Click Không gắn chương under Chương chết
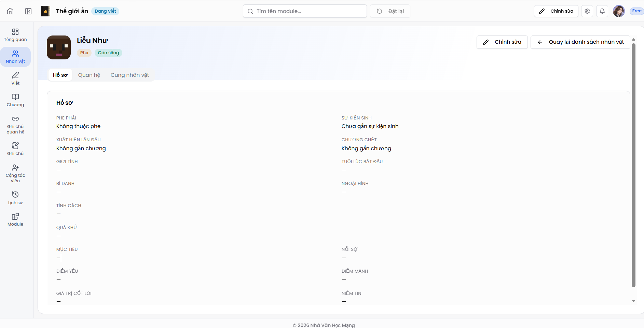The image size is (644, 328). [366, 148]
